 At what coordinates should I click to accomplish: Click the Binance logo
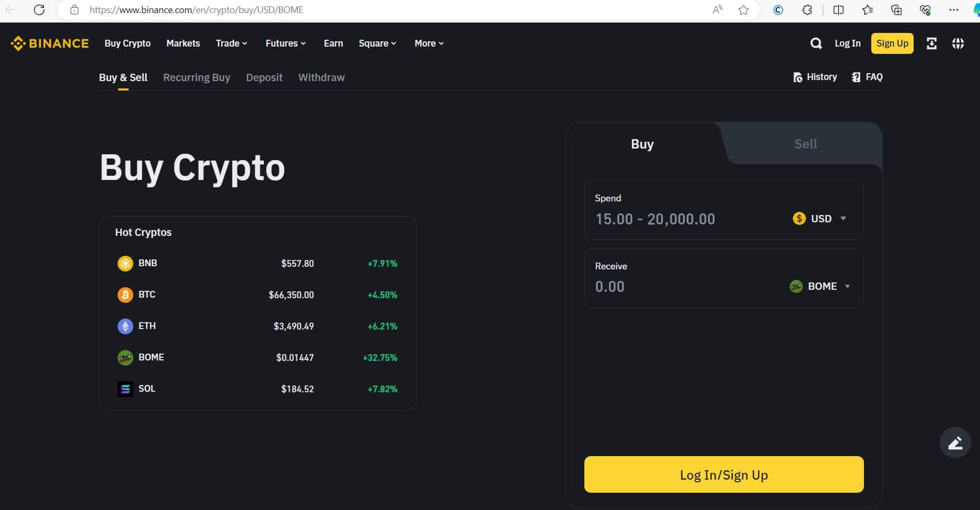(50, 43)
